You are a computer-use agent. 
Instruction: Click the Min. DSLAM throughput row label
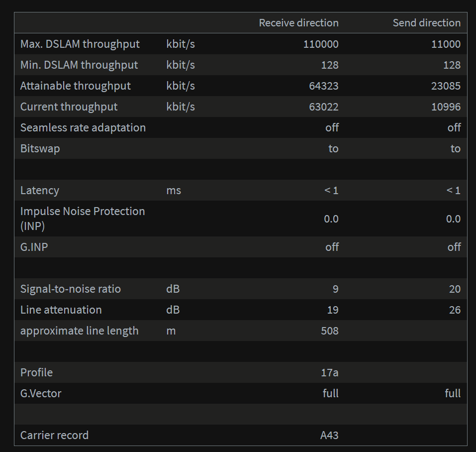[79, 65]
